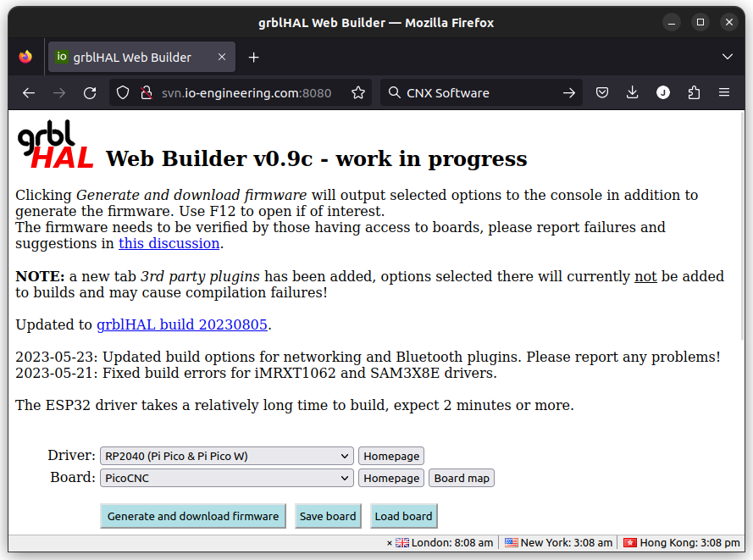Click the grblHAL logo

pyautogui.click(x=55, y=144)
